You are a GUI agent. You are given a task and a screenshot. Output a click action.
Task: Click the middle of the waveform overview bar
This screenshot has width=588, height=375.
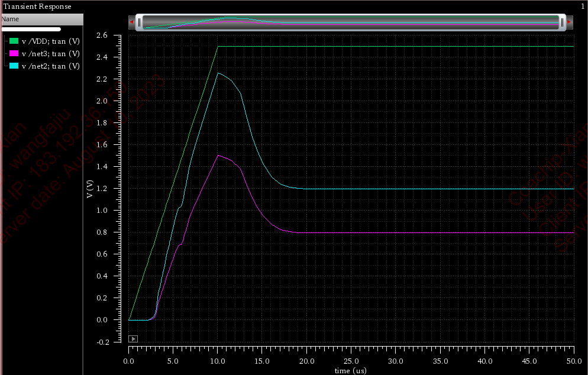[x=350, y=22]
